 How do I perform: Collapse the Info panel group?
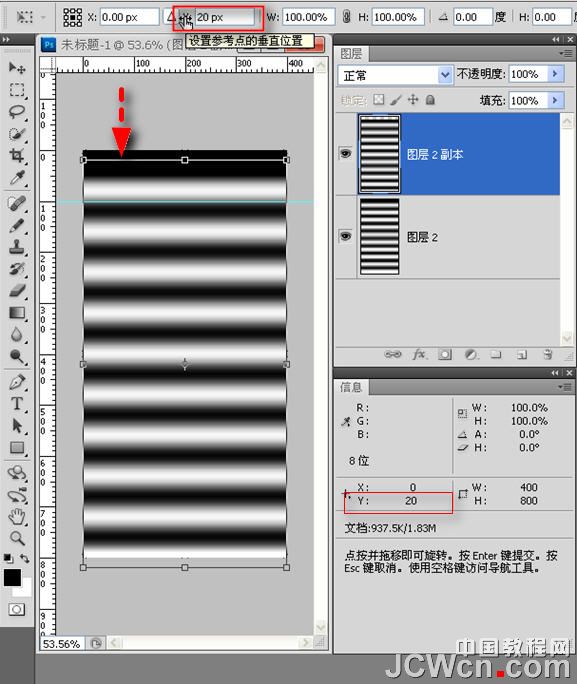[x=555, y=373]
